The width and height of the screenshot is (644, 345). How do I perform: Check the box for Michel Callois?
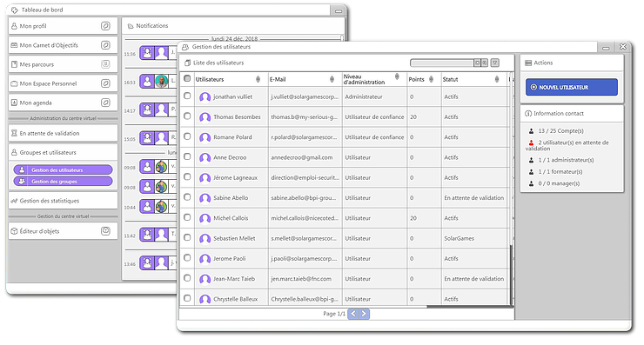point(187,217)
